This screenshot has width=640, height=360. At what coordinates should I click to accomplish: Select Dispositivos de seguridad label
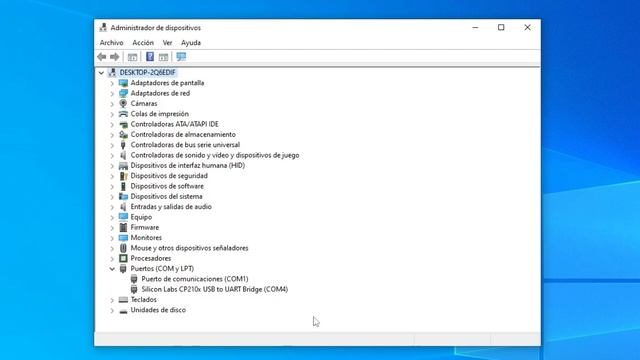click(x=169, y=176)
